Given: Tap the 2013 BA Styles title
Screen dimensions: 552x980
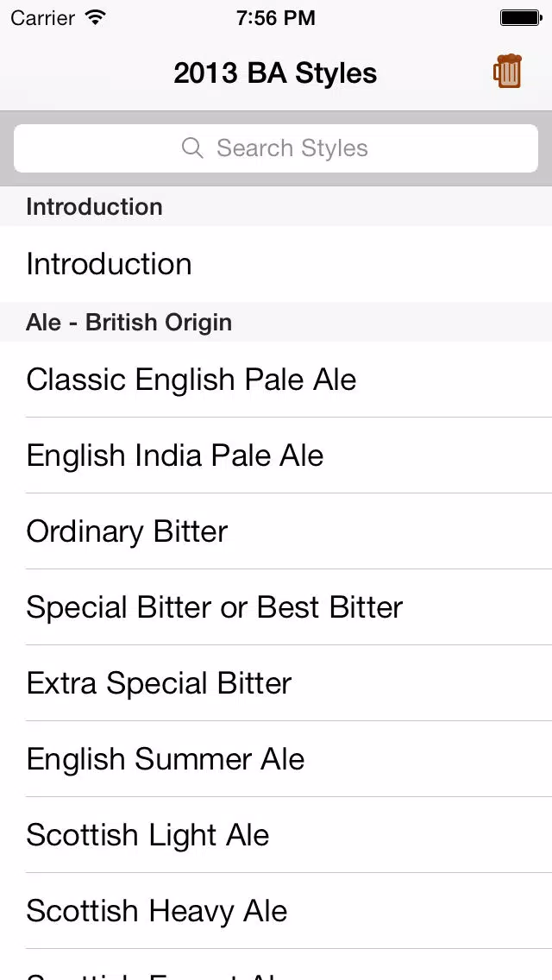Looking at the screenshot, I should pos(275,73).
